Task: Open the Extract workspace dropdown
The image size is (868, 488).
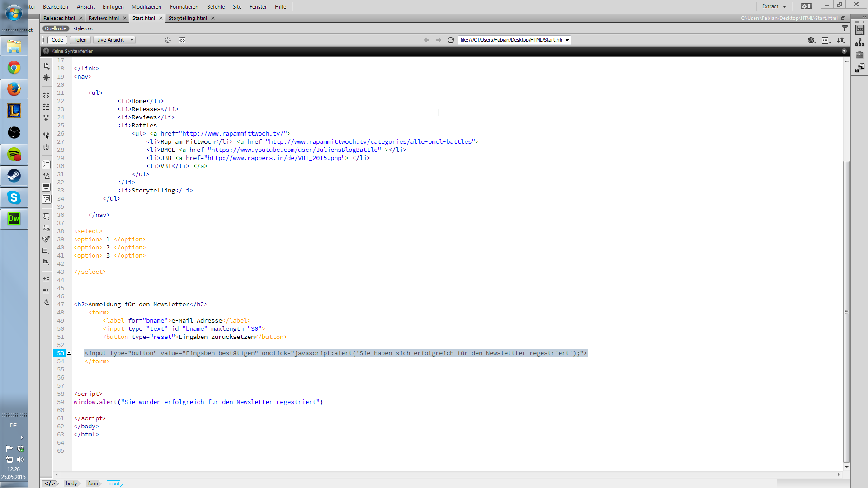Action: point(774,6)
